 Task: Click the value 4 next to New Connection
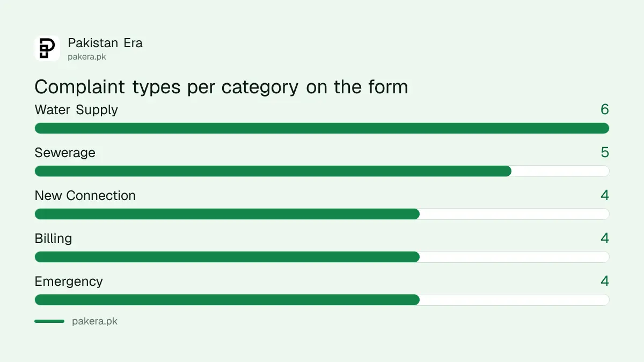pyautogui.click(x=605, y=195)
